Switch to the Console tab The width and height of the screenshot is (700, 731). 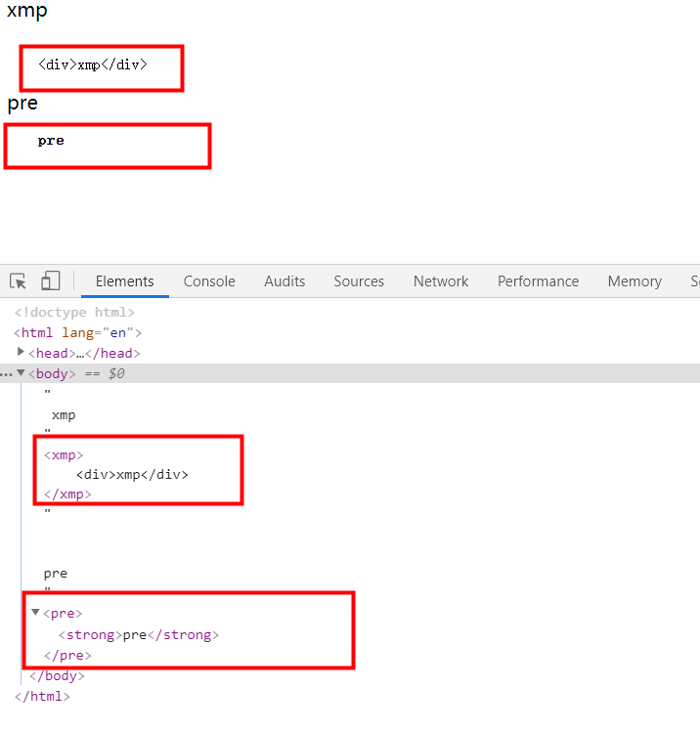pyautogui.click(x=209, y=281)
